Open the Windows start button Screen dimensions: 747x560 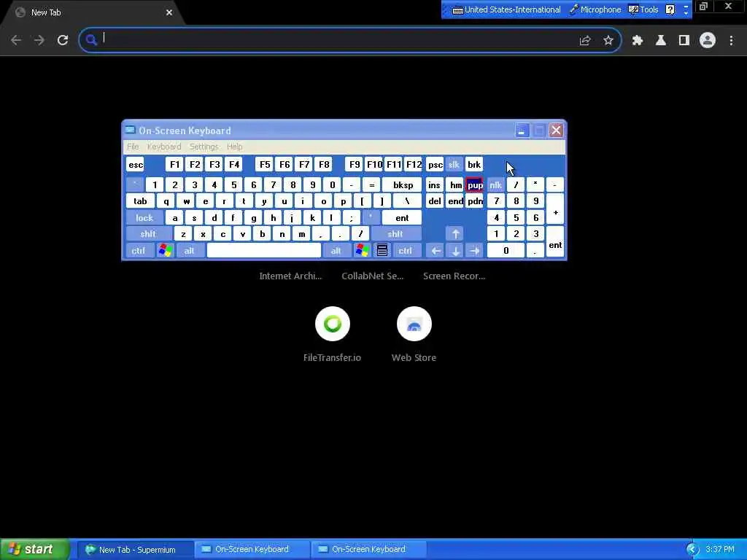point(34,550)
